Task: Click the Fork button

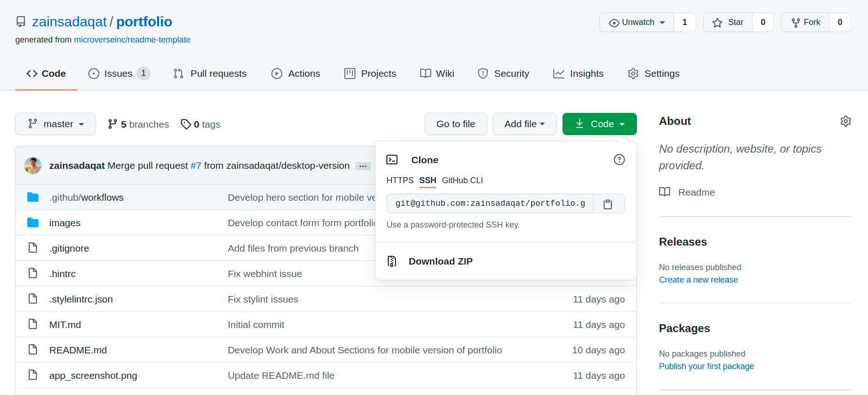Action: pyautogui.click(x=805, y=22)
